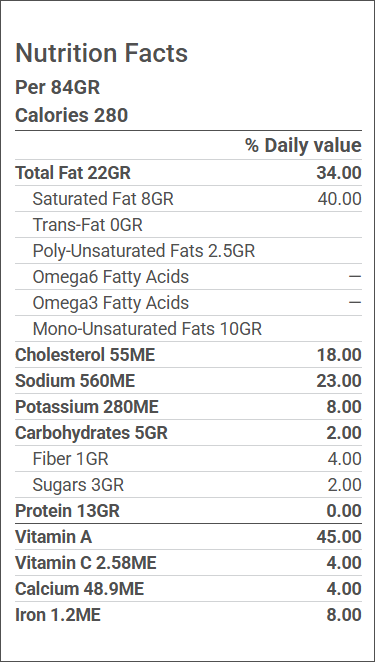The height and width of the screenshot is (662, 375).
Task: Click the Cholesterol 55ME row
Action: coord(188,355)
